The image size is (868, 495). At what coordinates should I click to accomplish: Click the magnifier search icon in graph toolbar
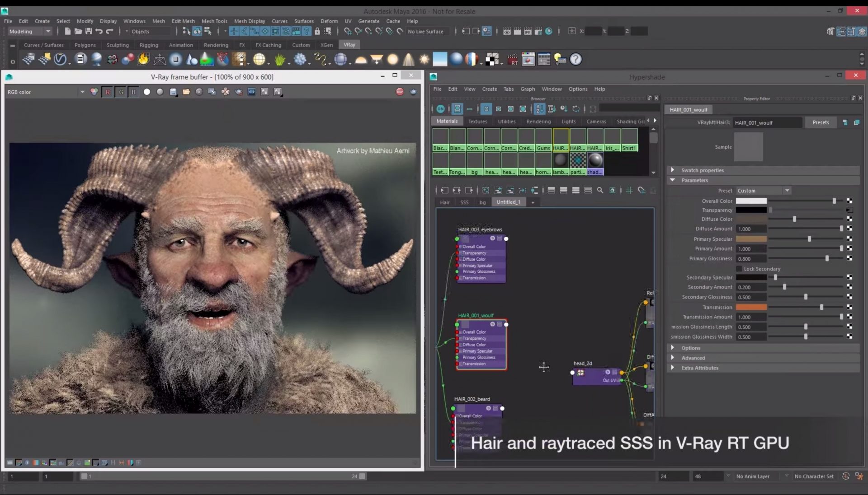pyautogui.click(x=600, y=190)
